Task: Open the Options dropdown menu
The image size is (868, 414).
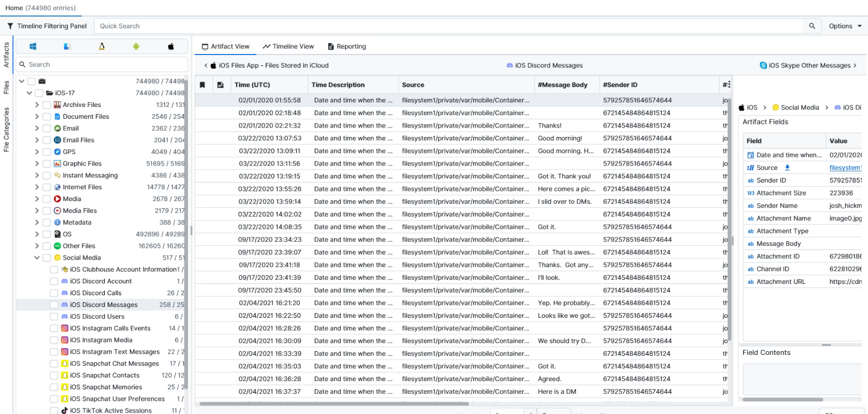Action: (845, 26)
